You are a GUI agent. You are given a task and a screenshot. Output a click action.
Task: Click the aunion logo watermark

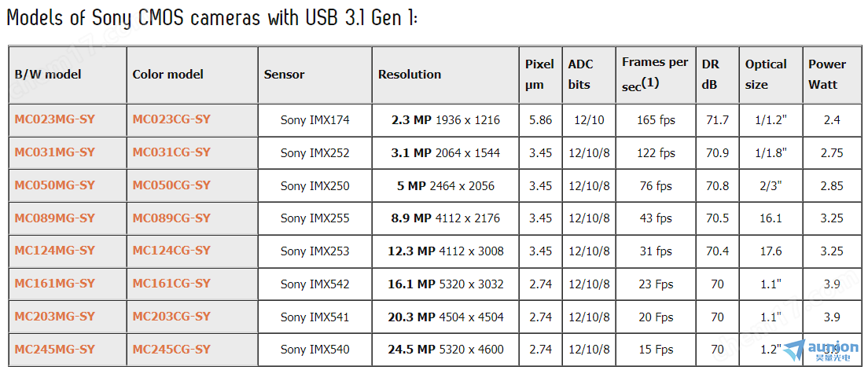pos(820,350)
